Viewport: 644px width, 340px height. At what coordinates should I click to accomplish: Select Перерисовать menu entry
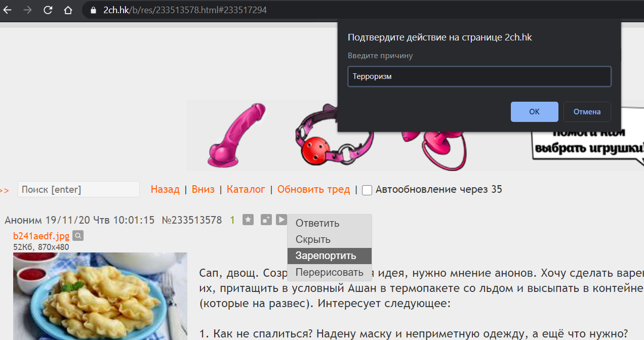click(x=330, y=272)
